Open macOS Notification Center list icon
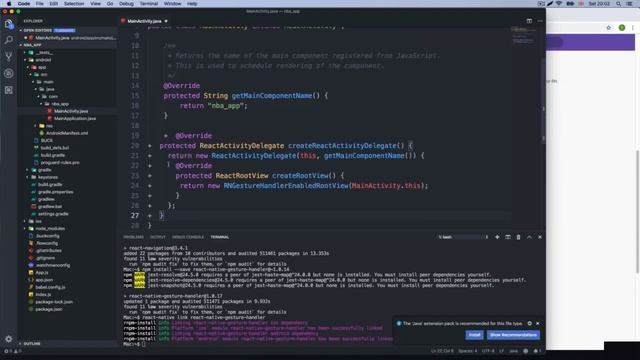640x360 pixels. point(629,4)
